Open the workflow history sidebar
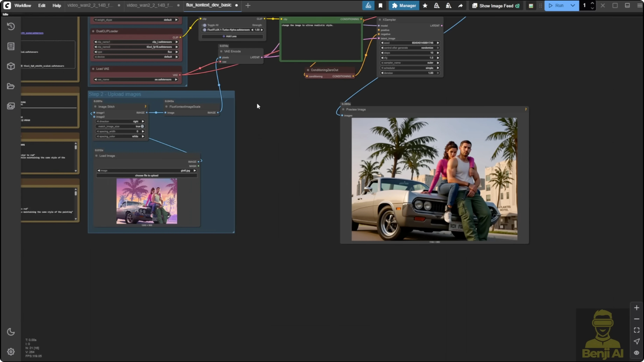This screenshot has width=644, height=362. pyautogui.click(x=11, y=26)
